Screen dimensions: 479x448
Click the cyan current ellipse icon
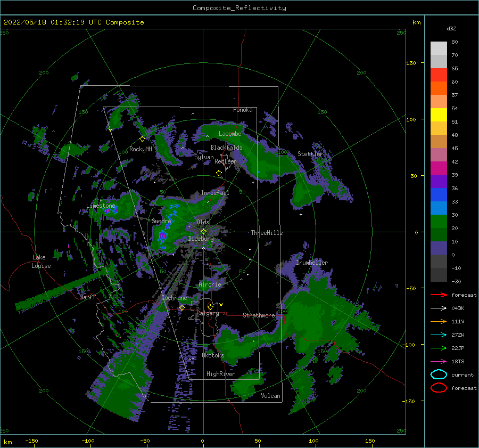coord(439,374)
